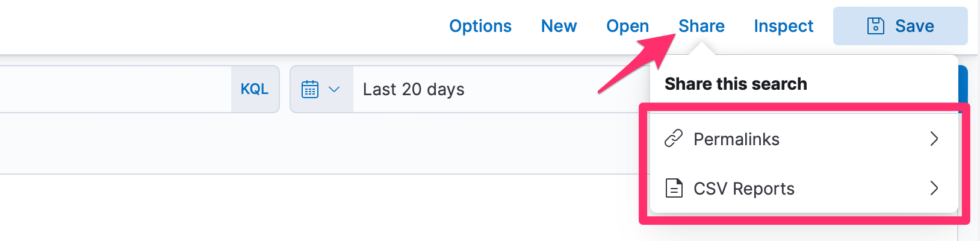Start a New search

(x=559, y=26)
